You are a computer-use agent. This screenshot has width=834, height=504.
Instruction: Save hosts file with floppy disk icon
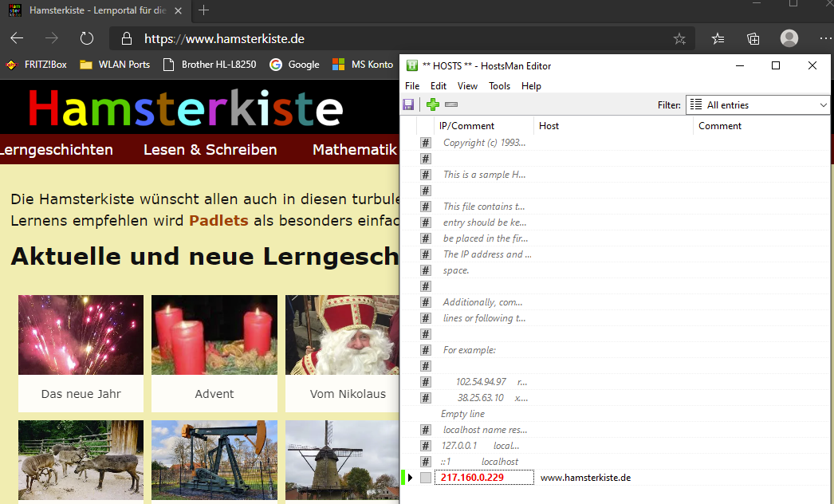pos(408,104)
